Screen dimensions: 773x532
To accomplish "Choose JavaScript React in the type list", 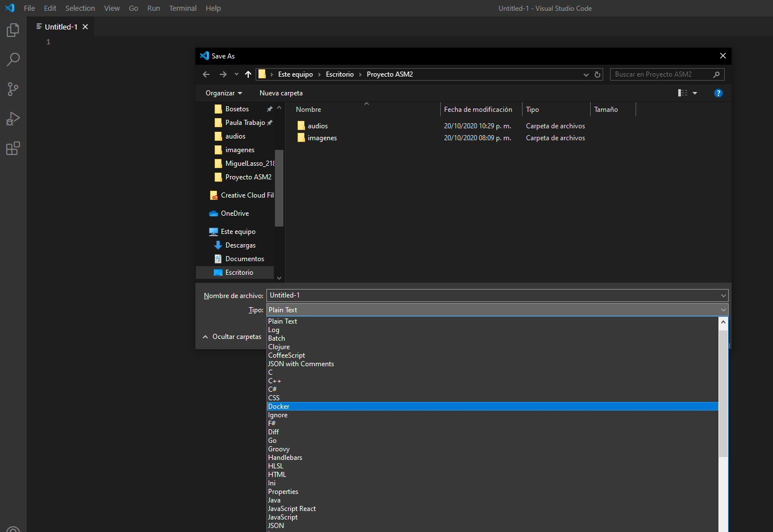I will point(292,509).
